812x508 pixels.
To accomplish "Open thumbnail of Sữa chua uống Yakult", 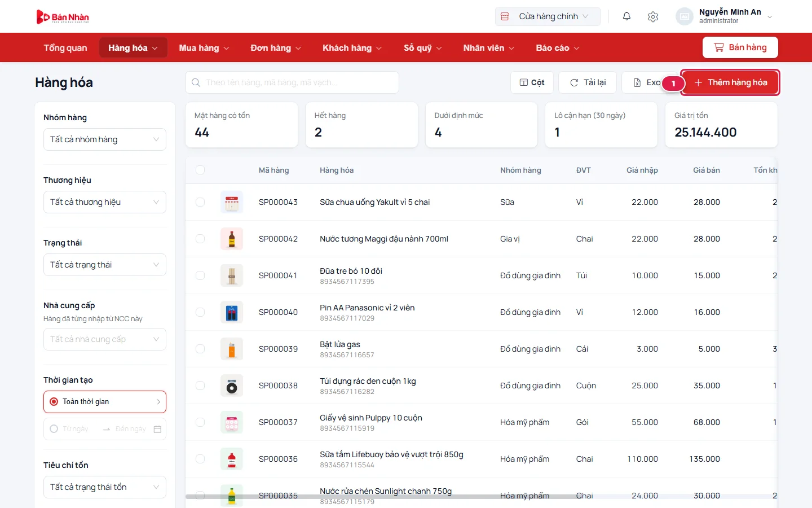I will pyautogui.click(x=232, y=202).
